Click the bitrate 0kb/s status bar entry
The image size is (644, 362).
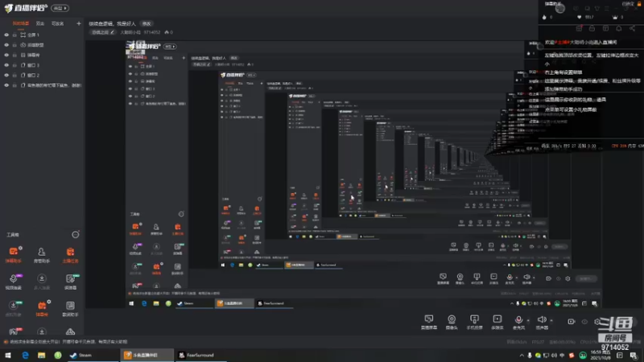(517, 342)
